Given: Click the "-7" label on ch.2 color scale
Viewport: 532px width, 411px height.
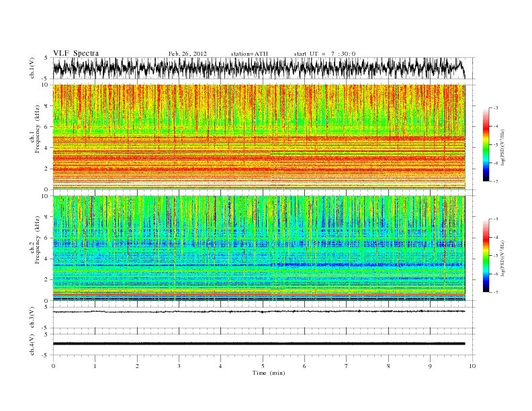Looking at the screenshot, I should pos(496,292).
